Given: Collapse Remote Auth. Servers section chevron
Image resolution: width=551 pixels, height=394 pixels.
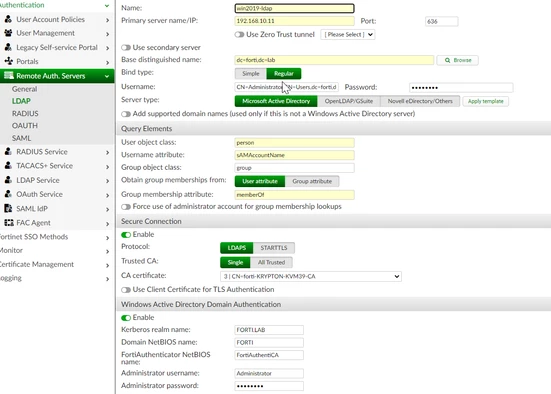Looking at the screenshot, I should (x=107, y=76).
